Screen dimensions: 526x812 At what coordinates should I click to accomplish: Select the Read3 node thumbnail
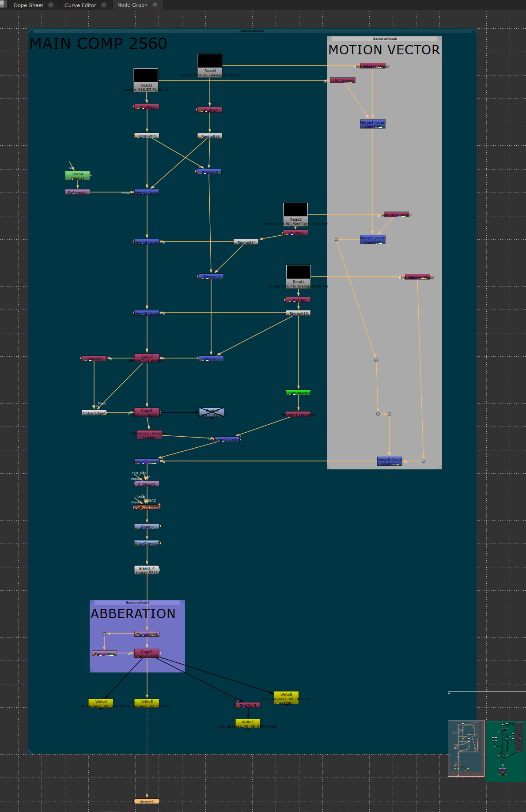pyautogui.click(x=146, y=76)
